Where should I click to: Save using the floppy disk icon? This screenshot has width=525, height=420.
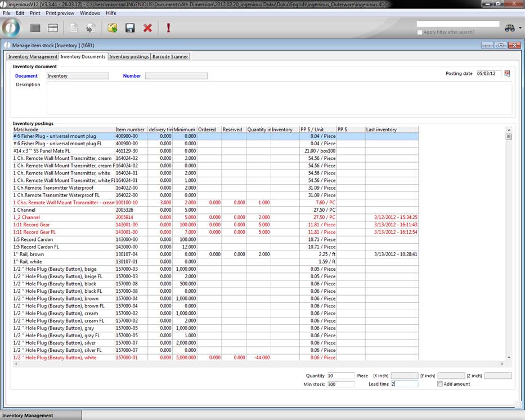pyautogui.click(x=129, y=28)
